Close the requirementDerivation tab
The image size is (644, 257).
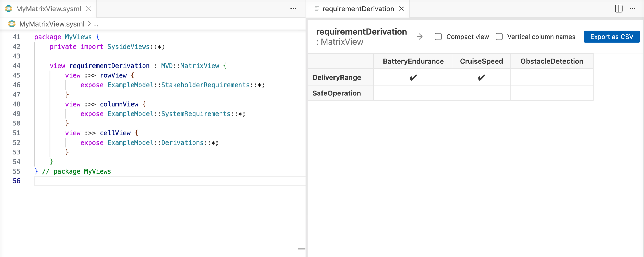pos(402,9)
